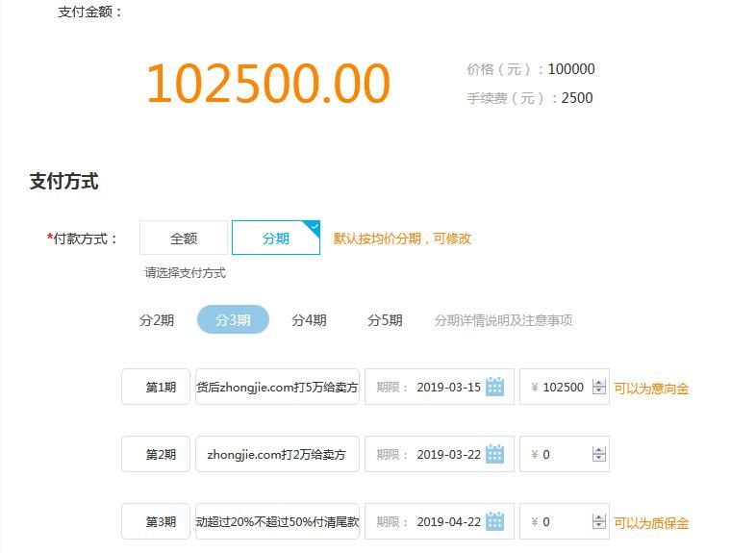Switch to 分2期 installment plan

click(157, 320)
